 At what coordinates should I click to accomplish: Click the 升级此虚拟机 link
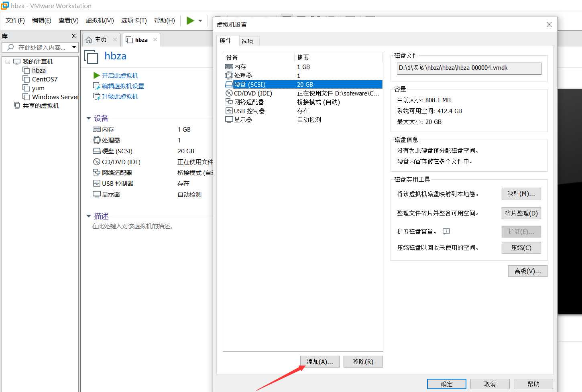tap(120, 96)
